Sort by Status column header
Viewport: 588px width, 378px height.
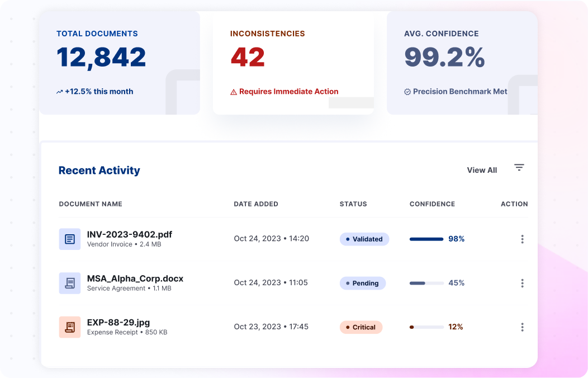click(353, 204)
